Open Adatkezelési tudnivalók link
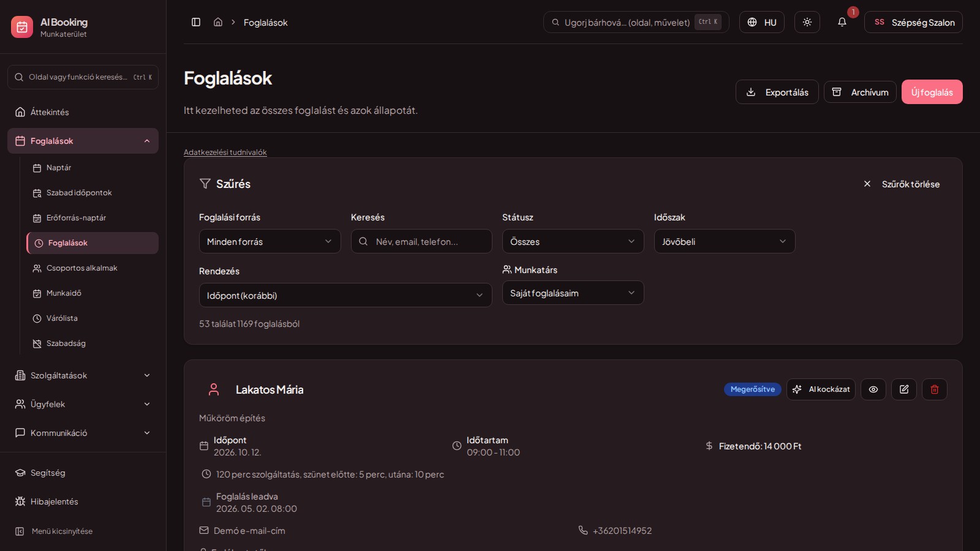Image resolution: width=980 pixels, height=551 pixels. pos(225,152)
